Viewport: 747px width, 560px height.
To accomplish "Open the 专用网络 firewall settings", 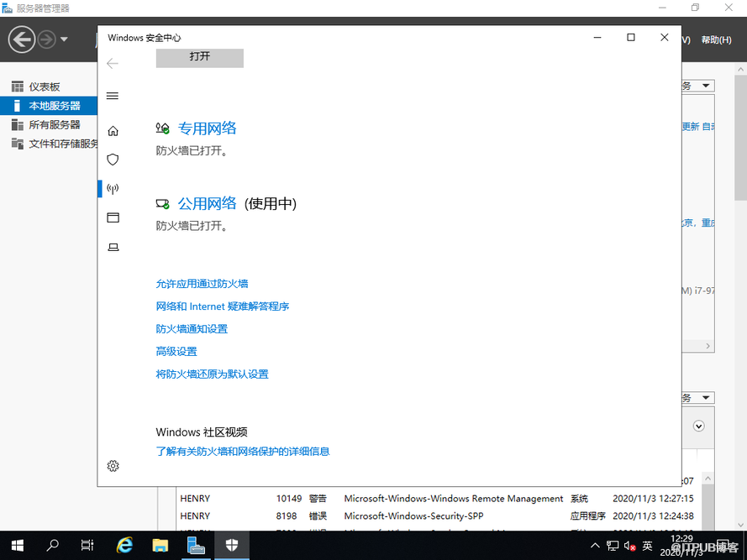I will (207, 128).
